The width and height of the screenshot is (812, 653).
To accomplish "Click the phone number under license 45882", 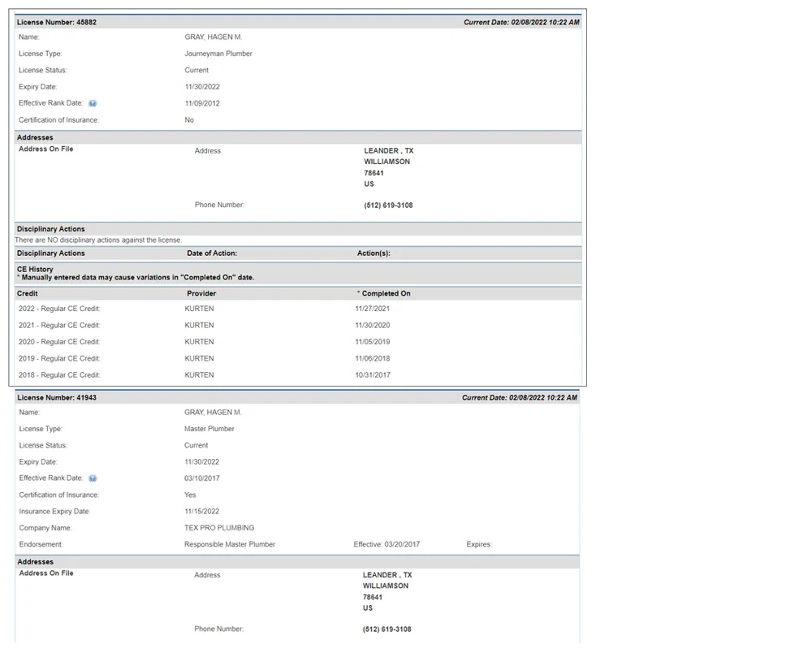I will 388,205.
